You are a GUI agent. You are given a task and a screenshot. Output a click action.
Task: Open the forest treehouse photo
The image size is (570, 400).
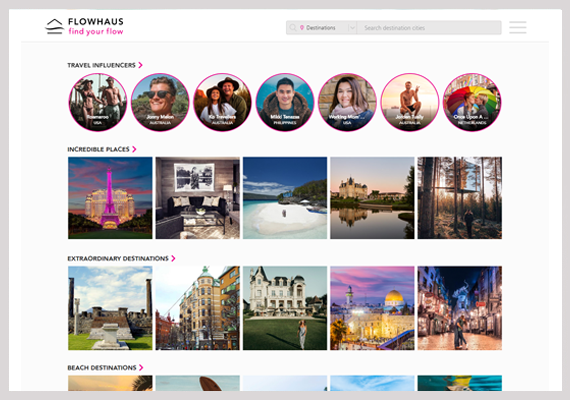(x=459, y=198)
